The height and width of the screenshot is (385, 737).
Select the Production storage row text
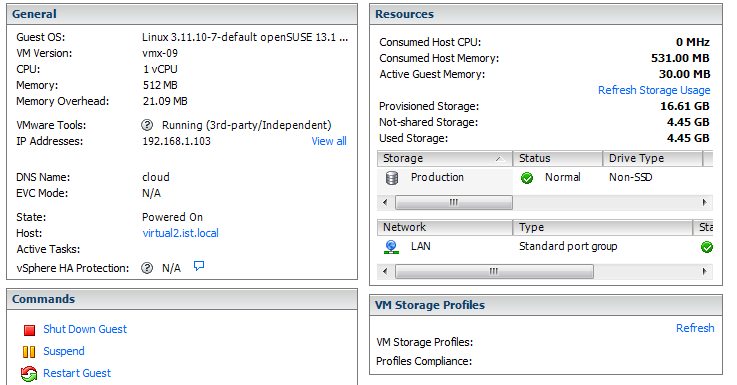[437, 177]
